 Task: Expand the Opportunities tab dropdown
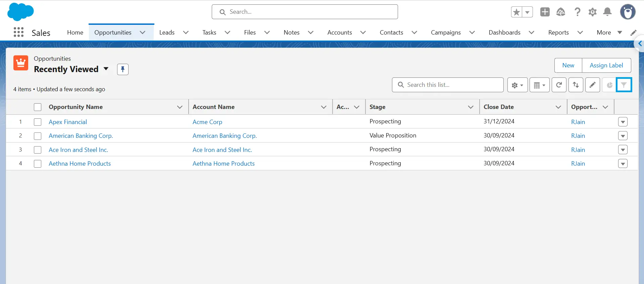pos(143,33)
